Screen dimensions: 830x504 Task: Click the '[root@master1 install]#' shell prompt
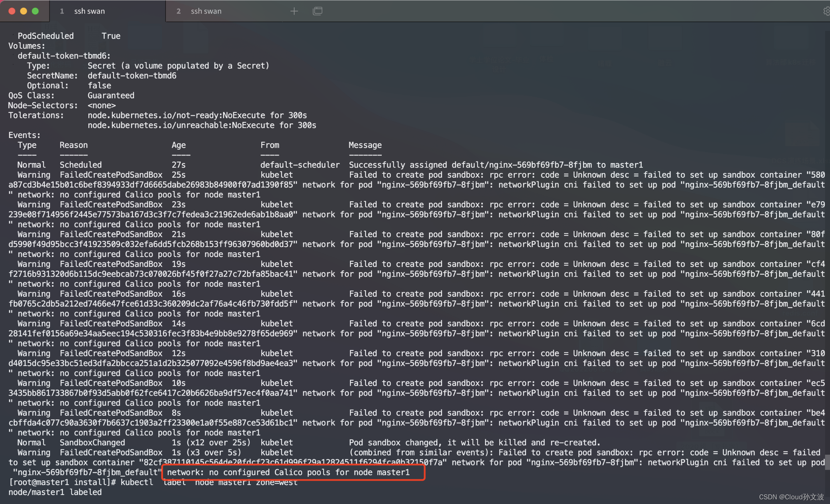click(62, 483)
